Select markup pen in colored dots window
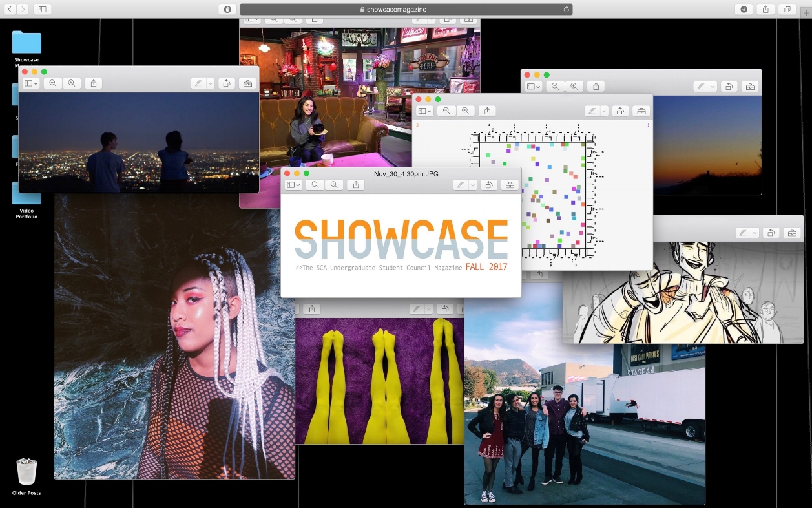Screen dimensions: 812x508 592,111
